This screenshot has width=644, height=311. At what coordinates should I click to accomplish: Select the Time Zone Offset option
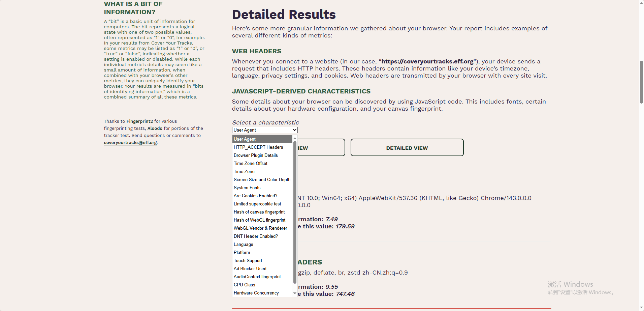(251, 164)
